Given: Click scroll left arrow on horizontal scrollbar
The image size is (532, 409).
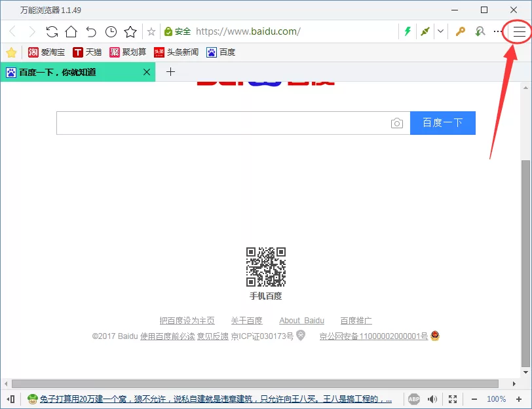Looking at the screenshot, I should tap(6, 383).
